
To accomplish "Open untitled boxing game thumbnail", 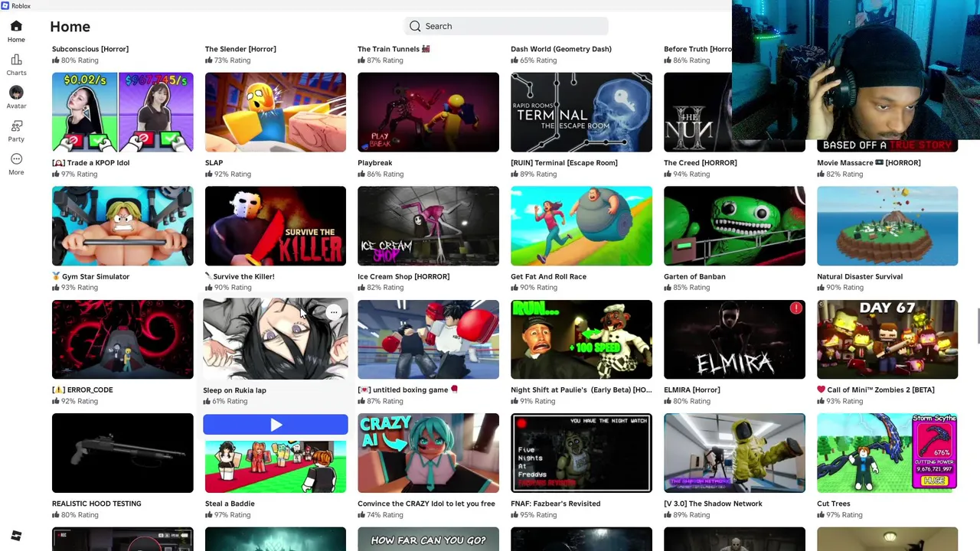I will (428, 339).
